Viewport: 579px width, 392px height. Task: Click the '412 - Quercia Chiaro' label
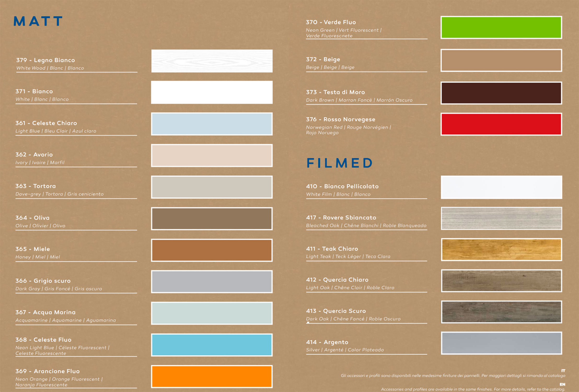[337, 280]
